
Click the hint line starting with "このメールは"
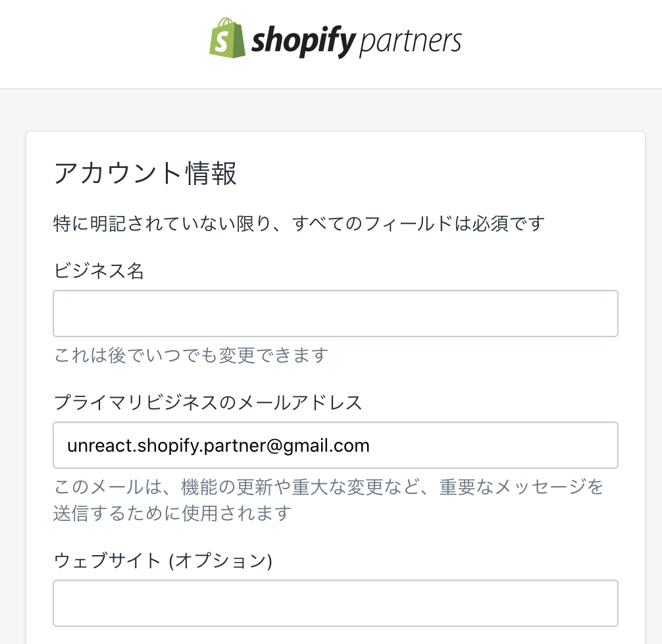328,488
